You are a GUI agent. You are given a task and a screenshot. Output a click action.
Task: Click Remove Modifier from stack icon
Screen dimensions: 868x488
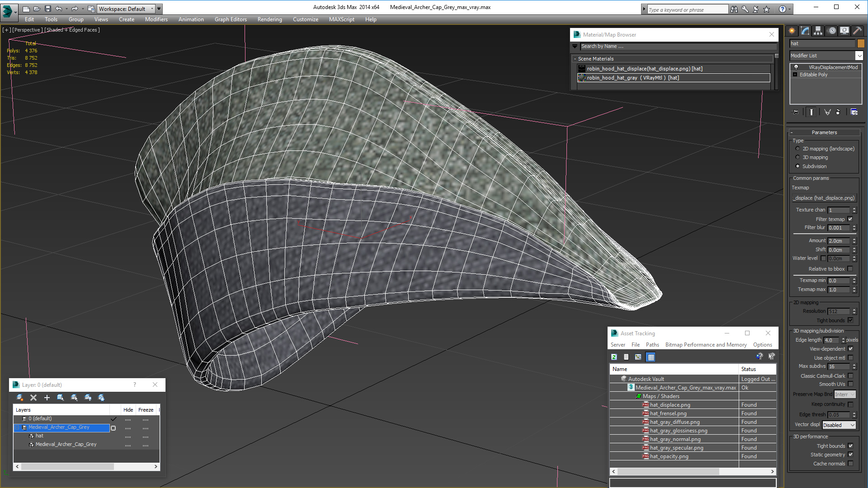click(x=838, y=112)
